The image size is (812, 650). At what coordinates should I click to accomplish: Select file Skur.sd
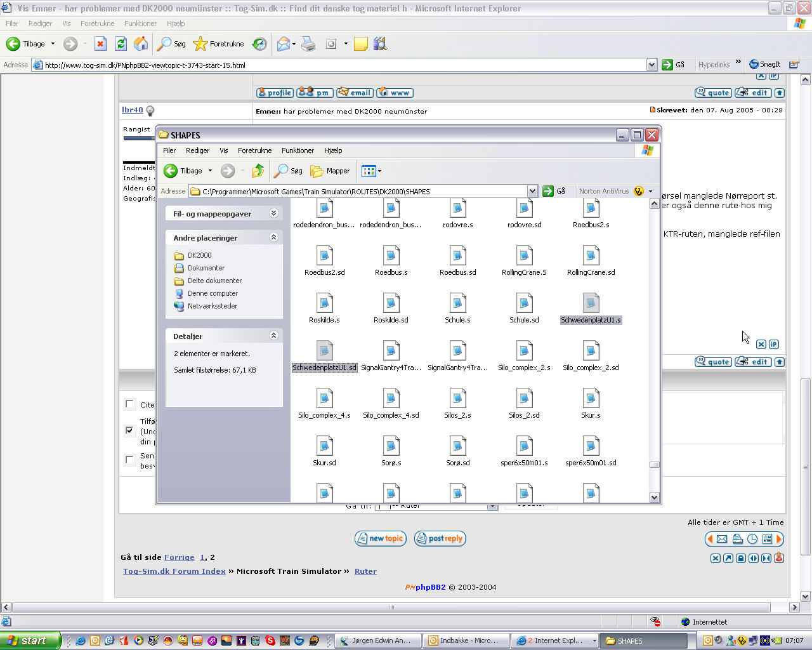[x=324, y=451]
